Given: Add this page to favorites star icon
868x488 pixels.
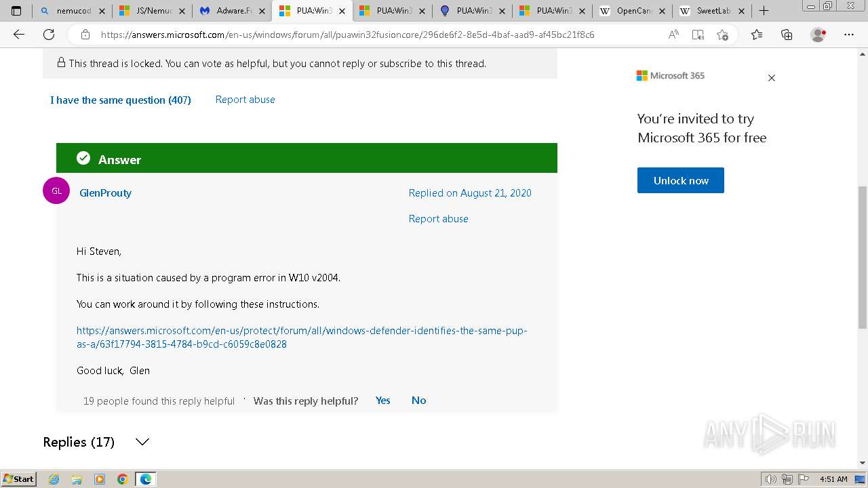Looking at the screenshot, I should pos(722,35).
